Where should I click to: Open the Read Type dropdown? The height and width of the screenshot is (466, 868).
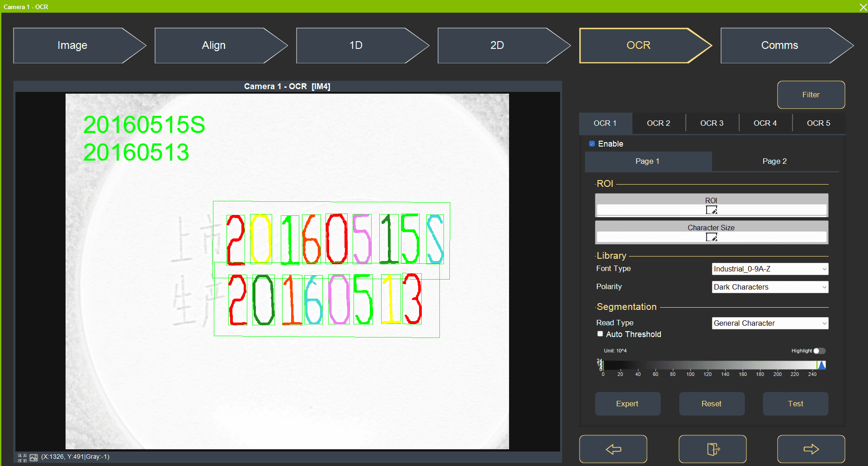(x=770, y=323)
